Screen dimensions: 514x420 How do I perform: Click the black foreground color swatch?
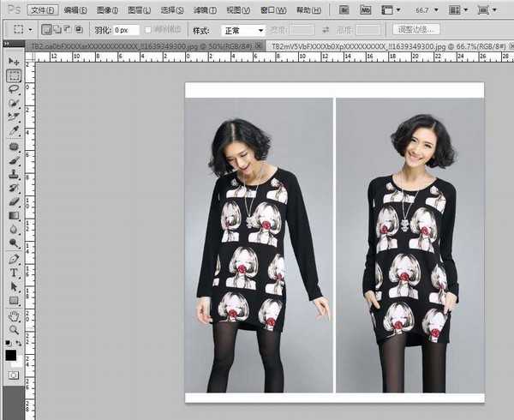pyautogui.click(x=10, y=354)
